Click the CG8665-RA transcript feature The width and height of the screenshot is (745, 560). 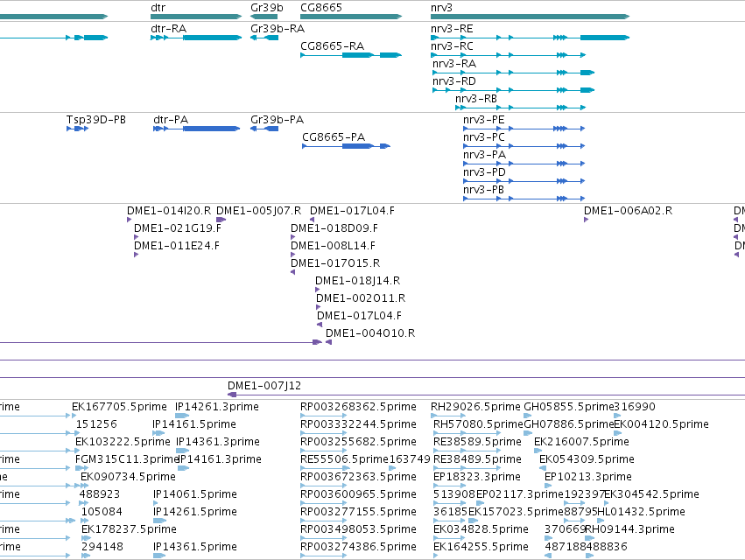coord(351,55)
